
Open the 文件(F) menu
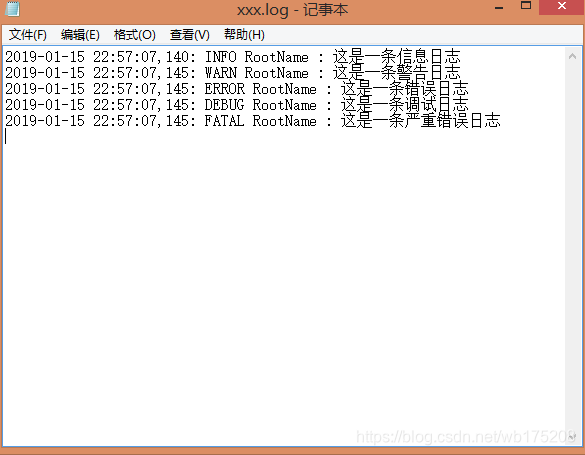tap(28, 35)
